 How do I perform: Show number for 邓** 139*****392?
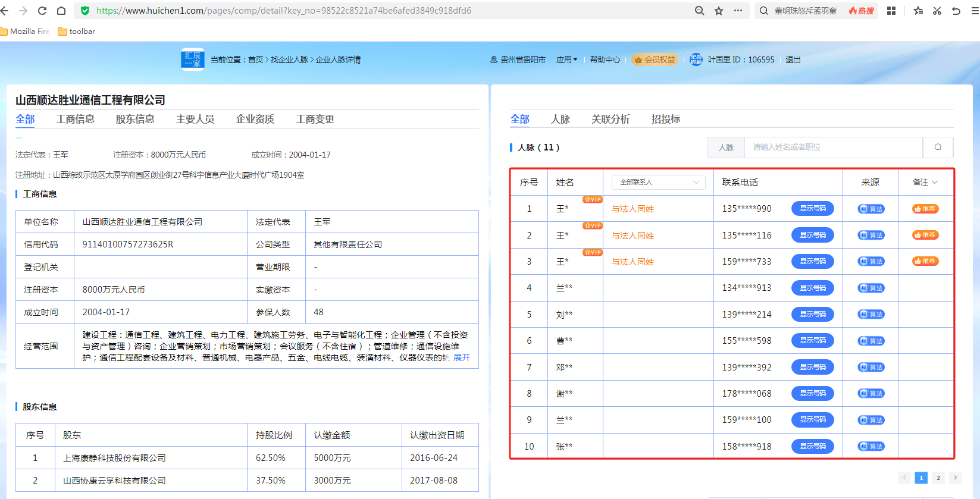(813, 367)
